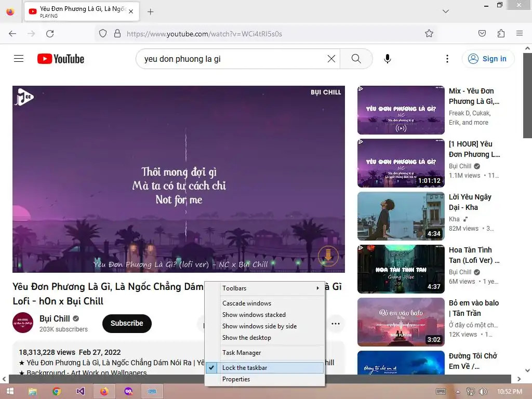Open Lời Yêu Ngây Dại video thumbnail
The image size is (532, 399).
point(401,216)
